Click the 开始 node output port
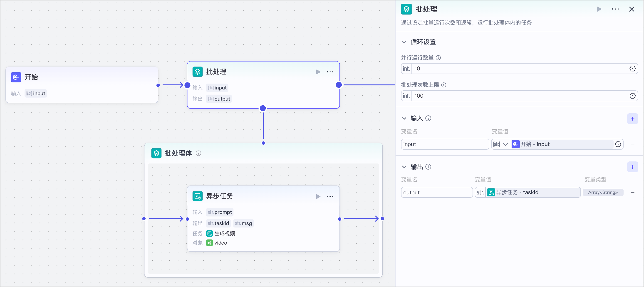 (158, 85)
